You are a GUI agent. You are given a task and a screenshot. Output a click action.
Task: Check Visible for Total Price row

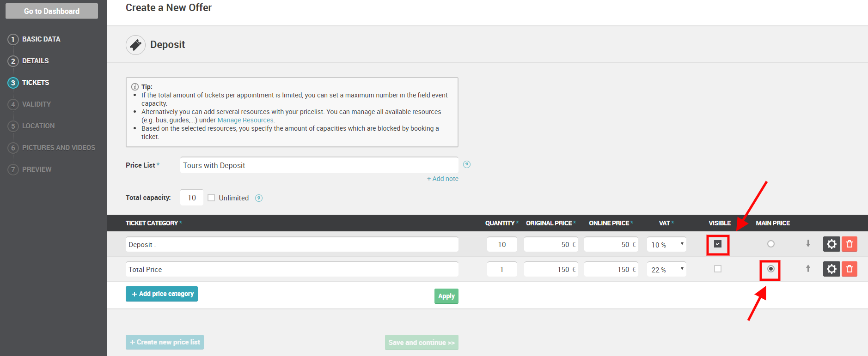coord(718,269)
